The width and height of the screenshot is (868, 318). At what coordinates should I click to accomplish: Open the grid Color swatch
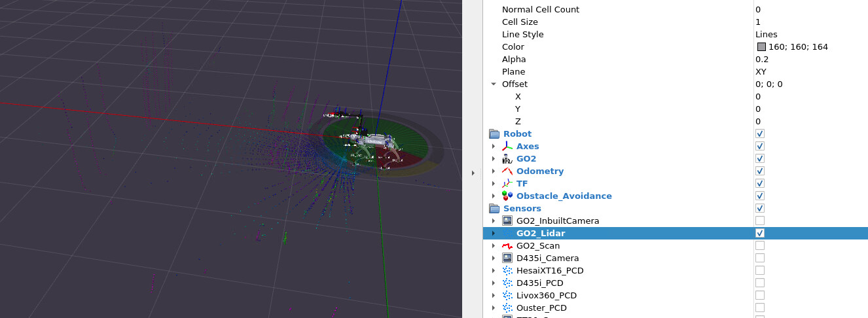click(x=761, y=47)
